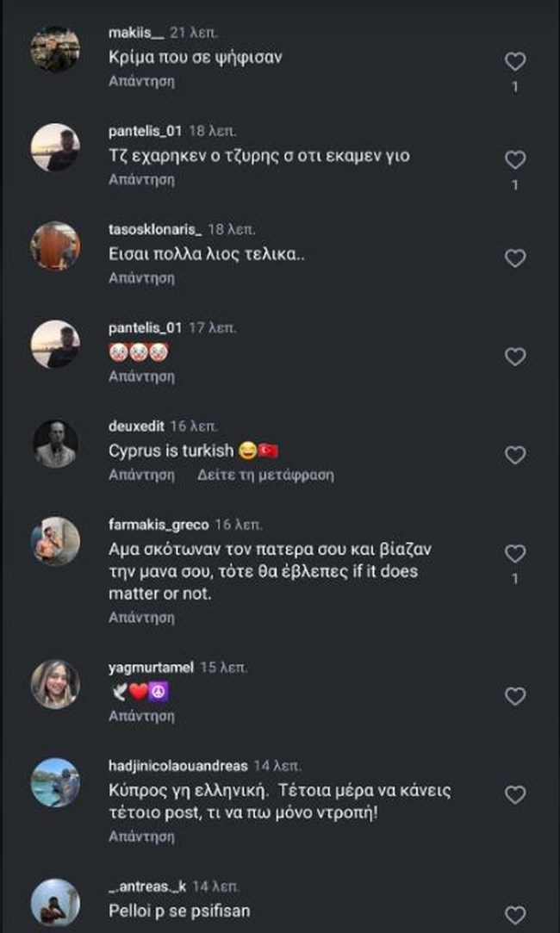Like hadjinicolaouandreas's comment
Viewport: 560px width, 933px height.
pos(515,794)
